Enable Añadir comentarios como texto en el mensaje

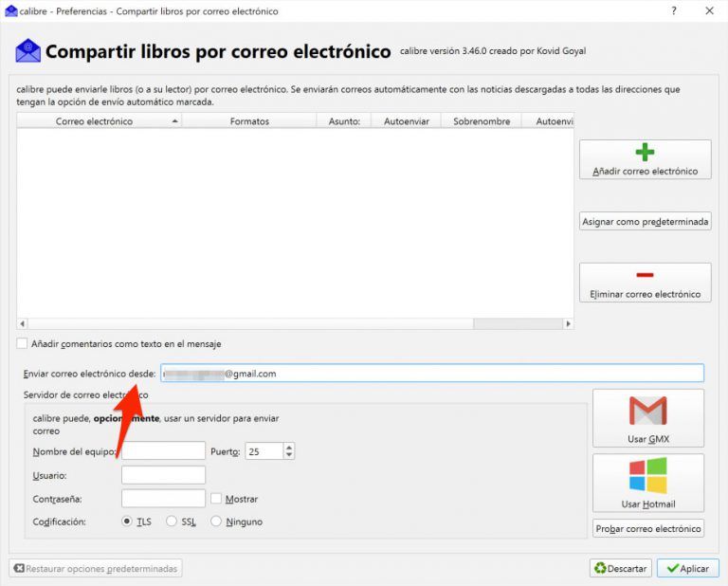click(x=22, y=343)
